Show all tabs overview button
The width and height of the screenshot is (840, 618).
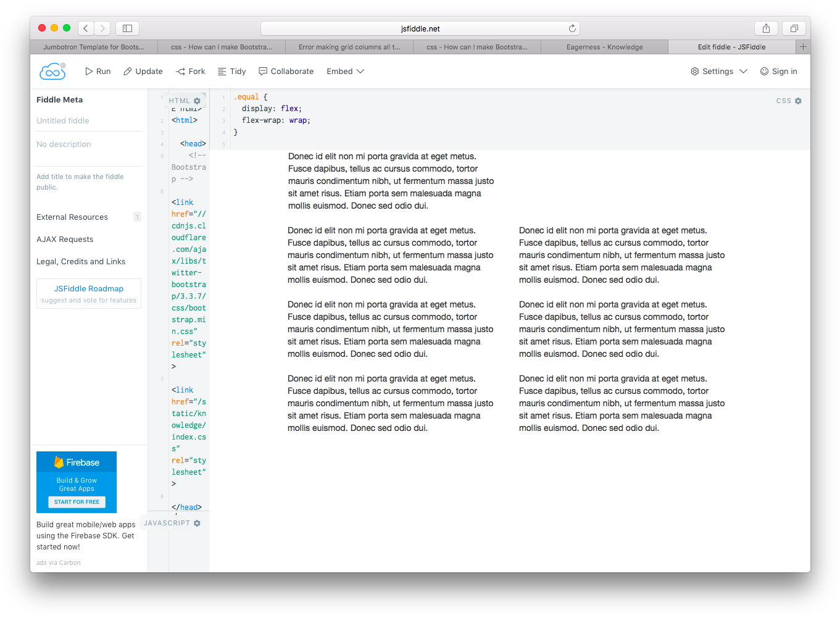(794, 28)
